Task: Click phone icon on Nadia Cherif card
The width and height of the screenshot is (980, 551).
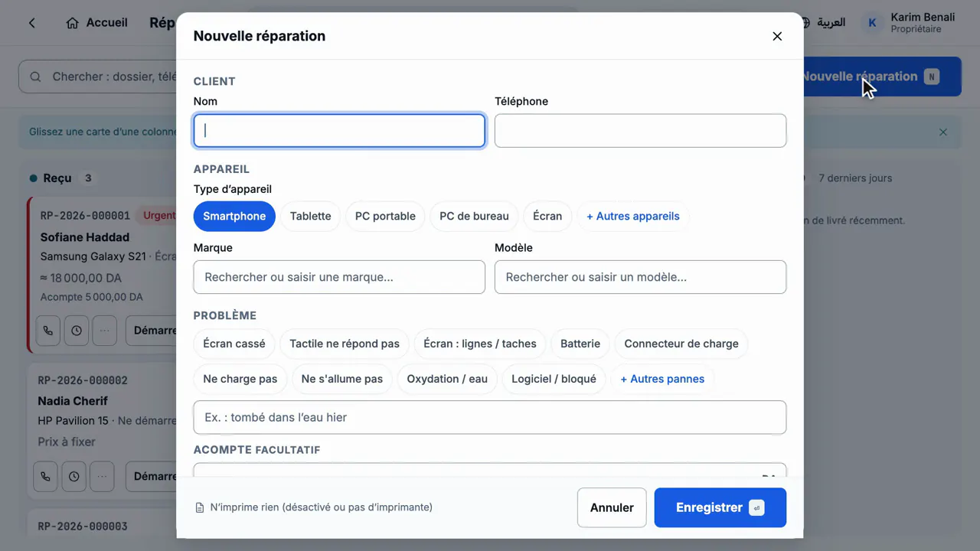Action: [x=45, y=476]
